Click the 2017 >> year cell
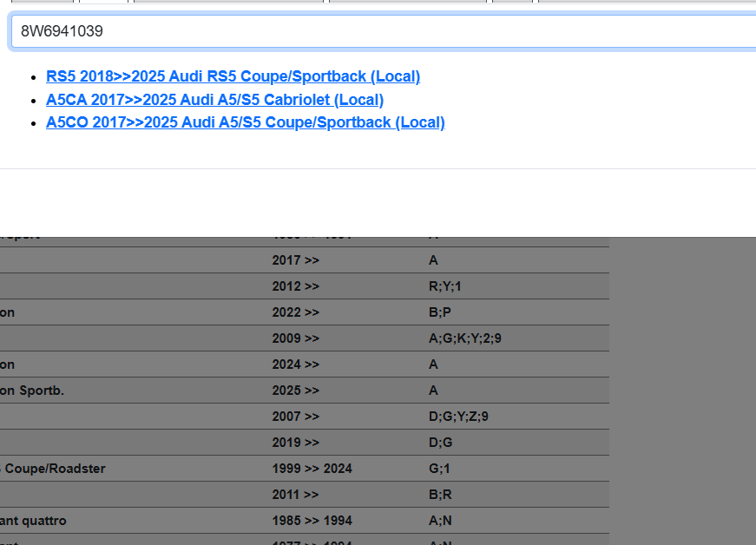 point(295,260)
